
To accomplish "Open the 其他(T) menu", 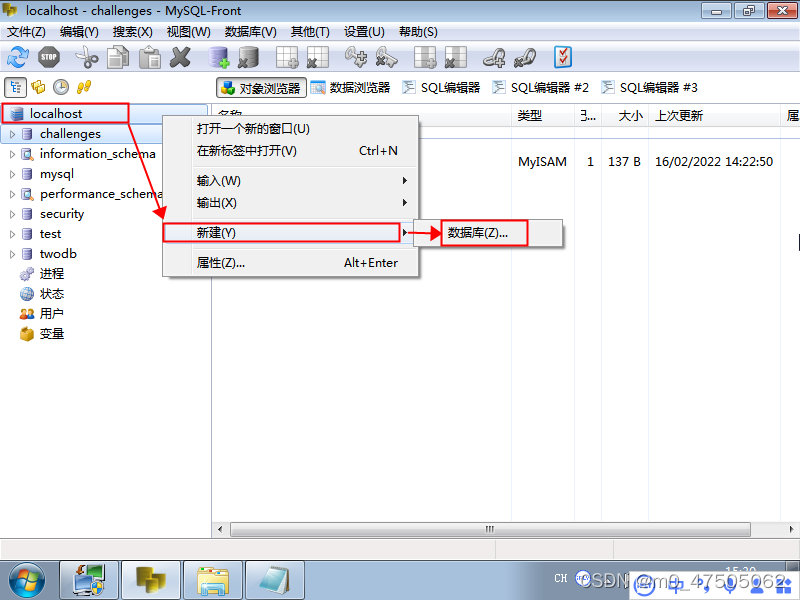I will point(310,32).
